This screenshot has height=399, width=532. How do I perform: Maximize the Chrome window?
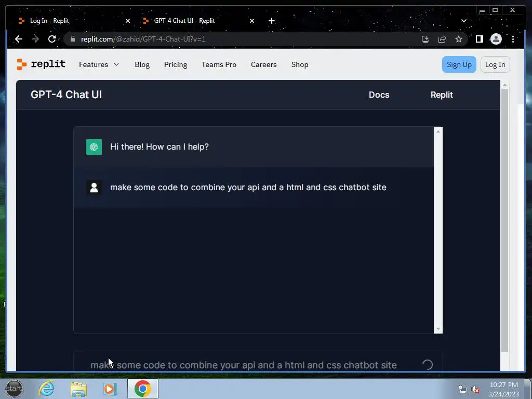pyautogui.click(x=495, y=10)
